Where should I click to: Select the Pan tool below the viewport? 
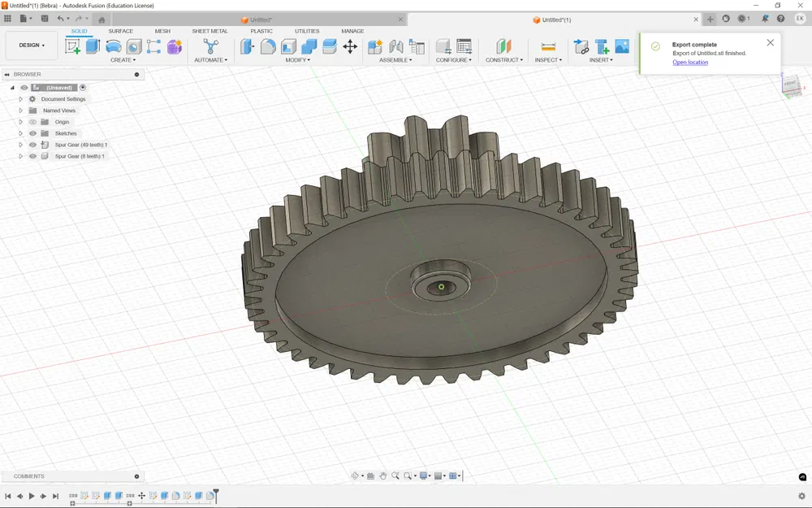pos(384,475)
